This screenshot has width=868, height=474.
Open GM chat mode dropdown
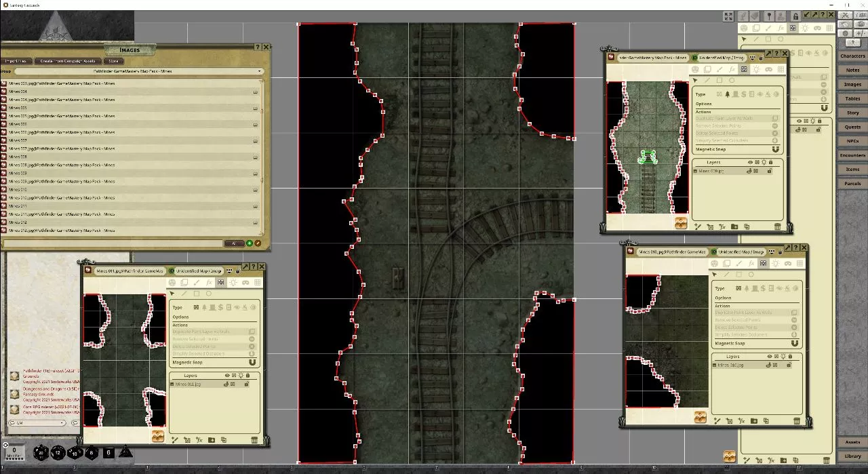[37, 422]
